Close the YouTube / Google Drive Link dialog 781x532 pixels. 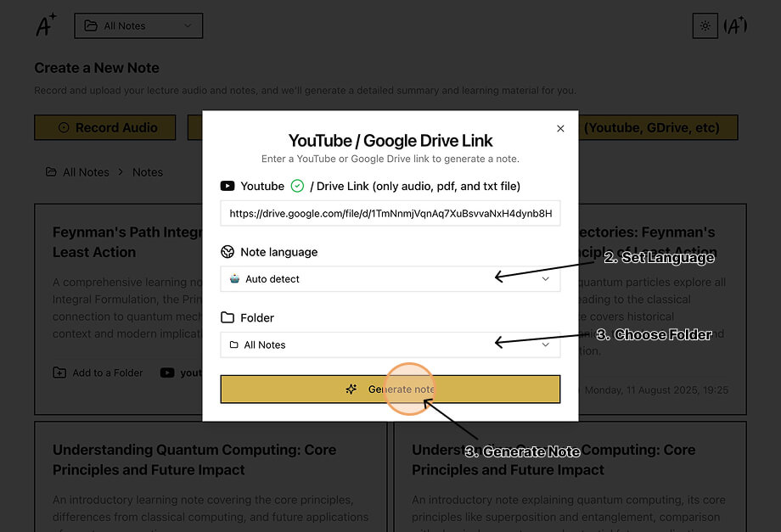tap(560, 128)
